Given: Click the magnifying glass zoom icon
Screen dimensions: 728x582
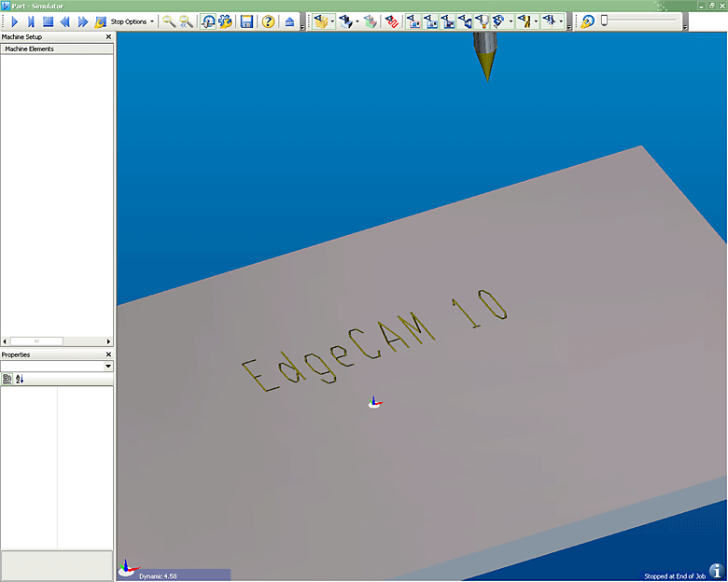Looking at the screenshot, I should click(169, 21).
